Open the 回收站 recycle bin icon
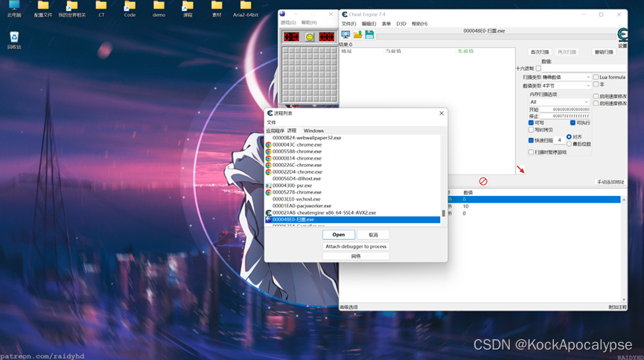 click(14, 40)
